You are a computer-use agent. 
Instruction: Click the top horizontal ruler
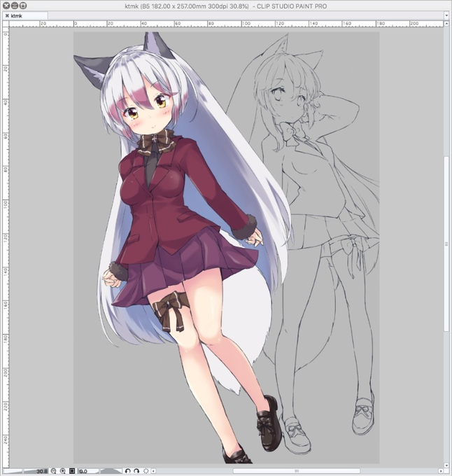point(226,24)
